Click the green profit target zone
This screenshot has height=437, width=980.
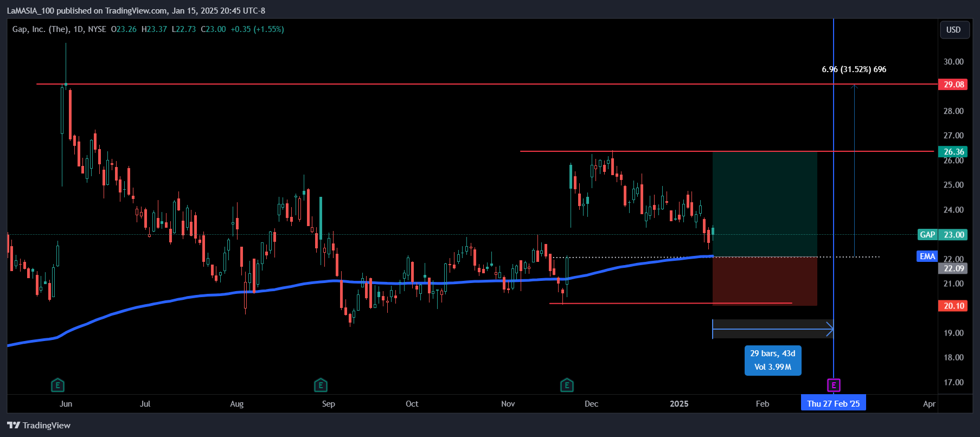click(765, 204)
